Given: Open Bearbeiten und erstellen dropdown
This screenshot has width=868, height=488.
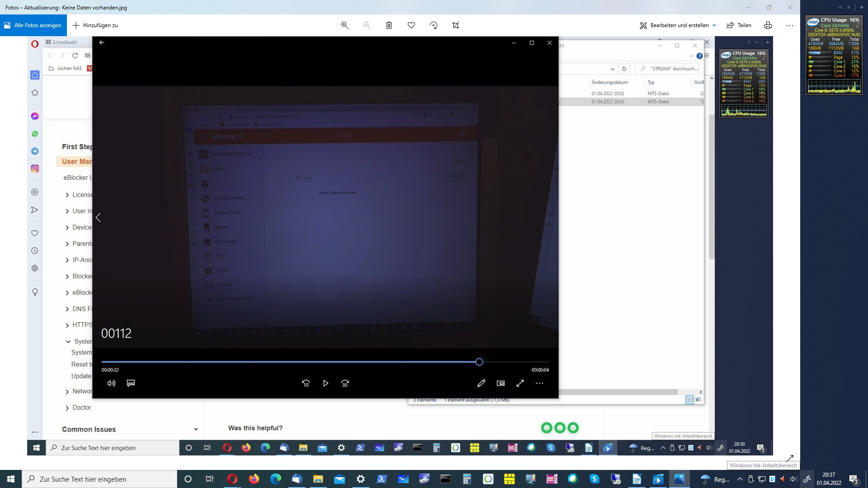Looking at the screenshot, I should (x=678, y=25).
